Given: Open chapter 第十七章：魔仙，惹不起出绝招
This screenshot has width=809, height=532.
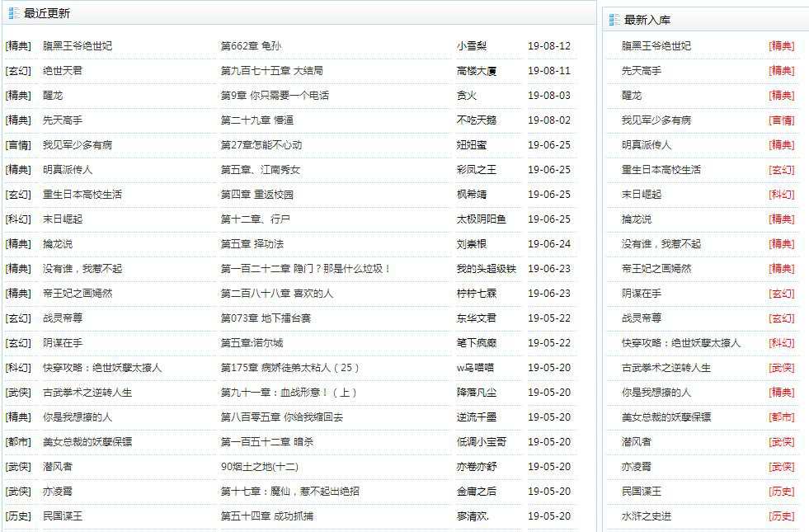Looking at the screenshot, I should click(x=290, y=492).
